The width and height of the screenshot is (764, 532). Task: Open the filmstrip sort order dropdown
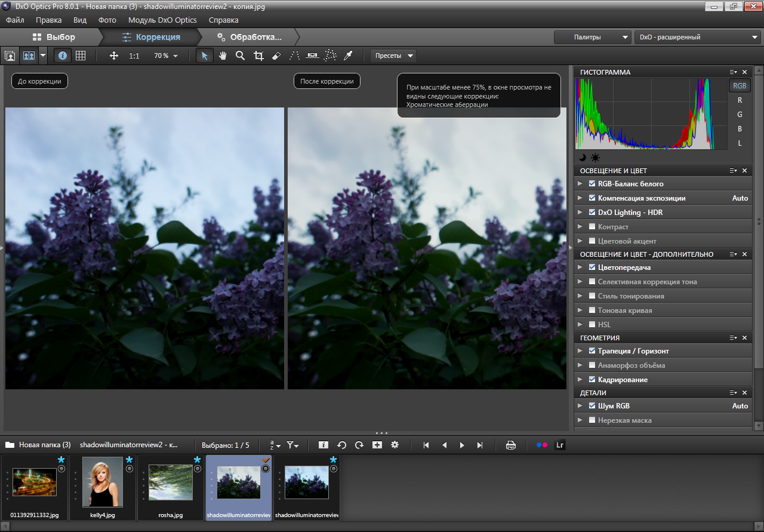[275, 445]
